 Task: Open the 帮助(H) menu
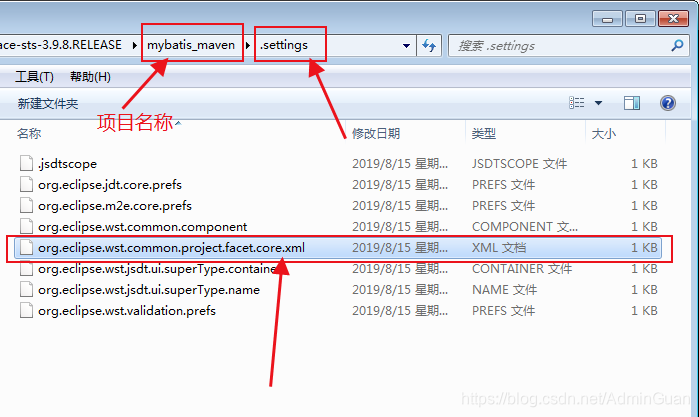[x=90, y=77]
